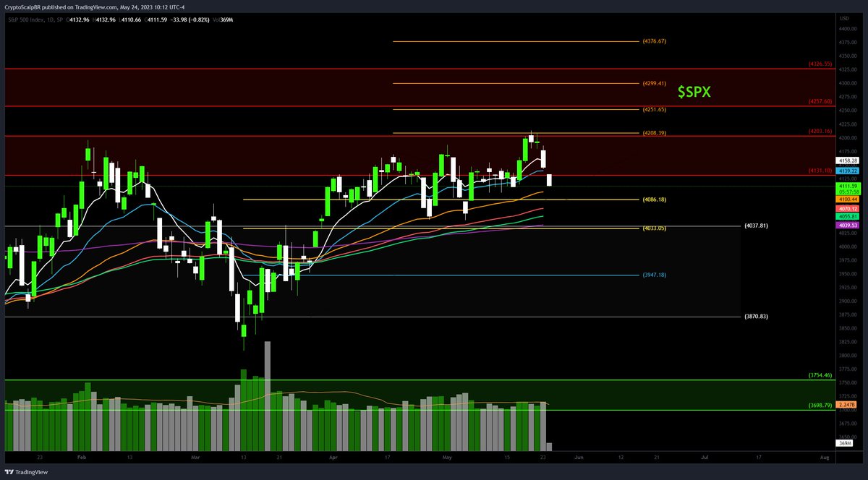Click the green 4055.81 price tag
The image size is (868, 480).
tap(848, 216)
